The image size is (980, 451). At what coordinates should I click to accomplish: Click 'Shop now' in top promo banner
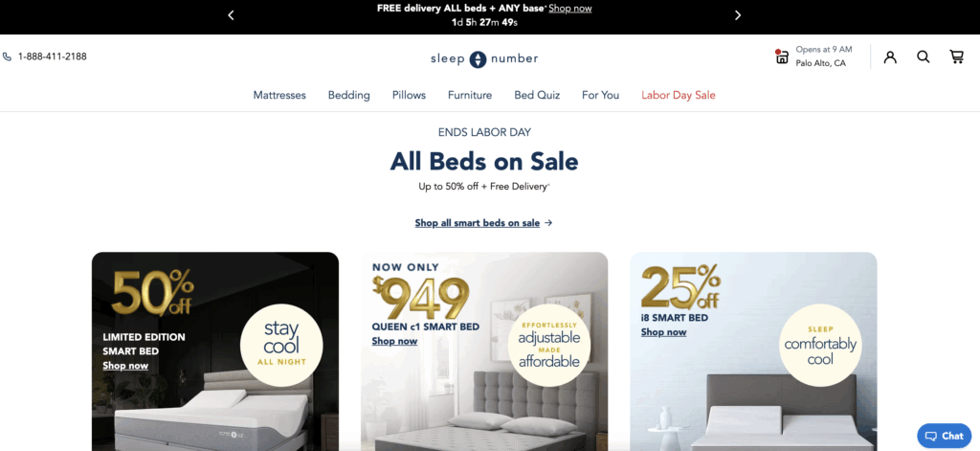(x=570, y=8)
